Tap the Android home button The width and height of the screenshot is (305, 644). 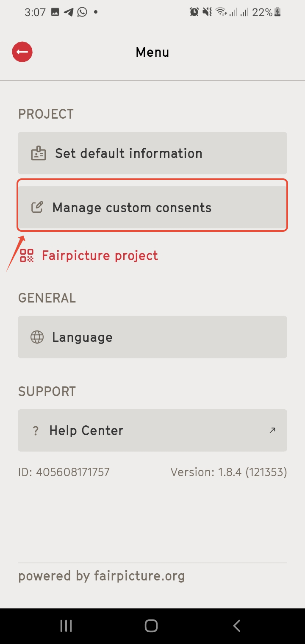pos(151,626)
